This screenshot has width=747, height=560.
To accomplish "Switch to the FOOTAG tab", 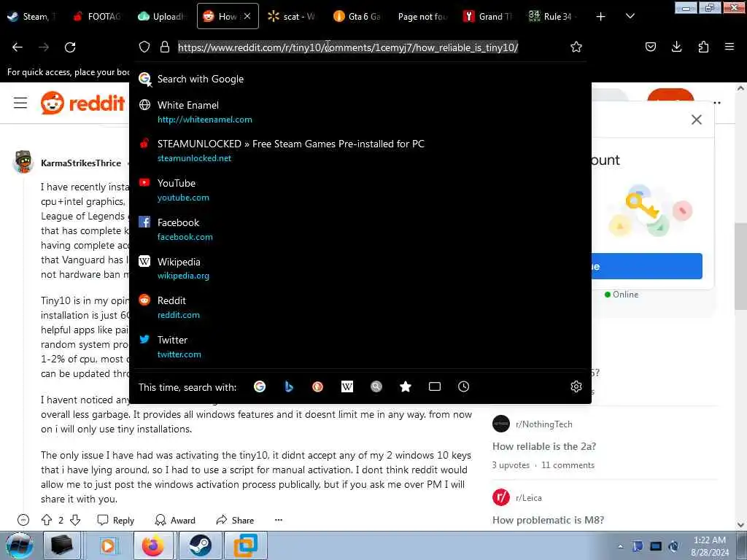I will [97, 16].
